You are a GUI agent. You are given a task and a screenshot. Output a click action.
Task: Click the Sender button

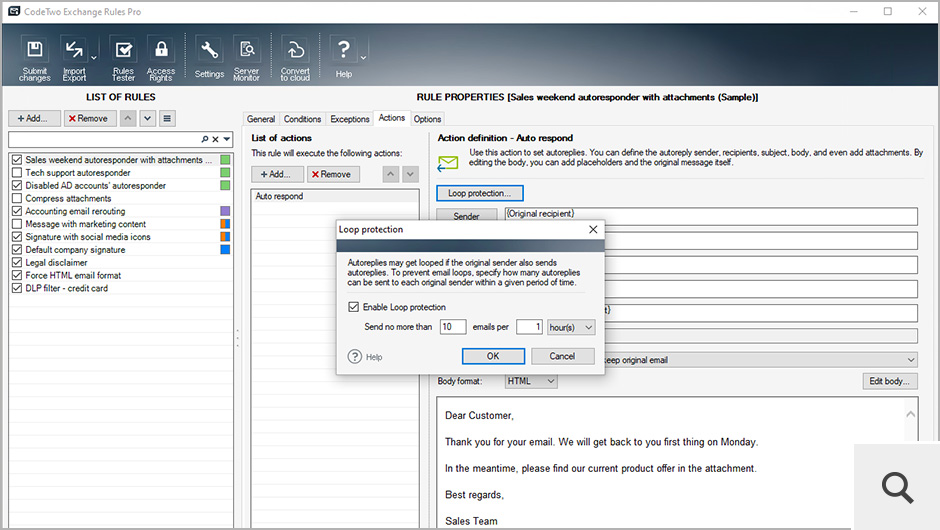466,216
